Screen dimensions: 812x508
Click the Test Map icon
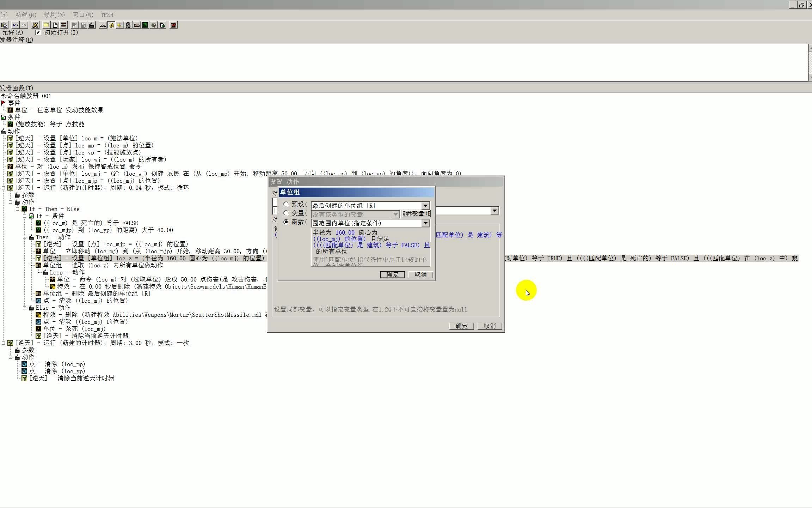click(173, 25)
